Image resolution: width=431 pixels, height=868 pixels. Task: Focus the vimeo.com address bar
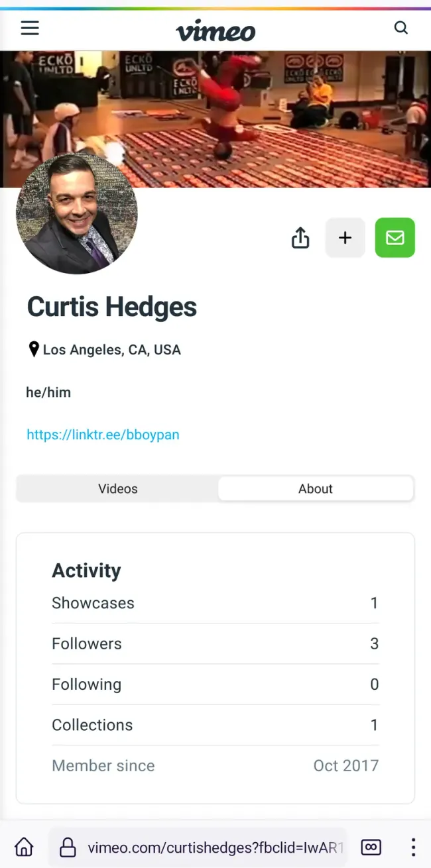point(215,847)
